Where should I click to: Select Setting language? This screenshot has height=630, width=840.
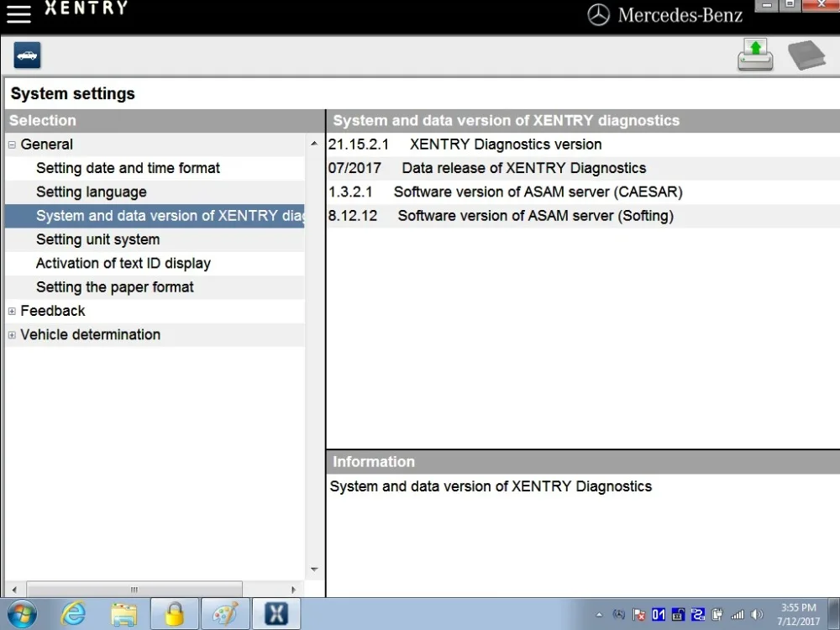92,192
